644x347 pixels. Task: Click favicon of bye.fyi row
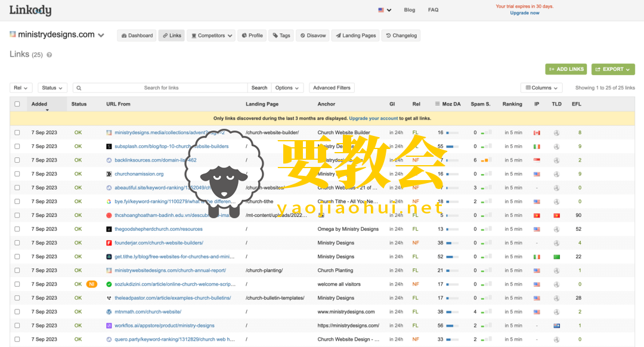coord(109,202)
